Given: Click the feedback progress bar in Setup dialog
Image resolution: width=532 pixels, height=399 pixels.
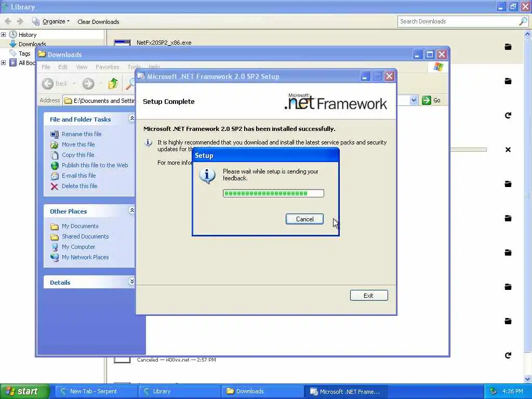Looking at the screenshot, I should click(273, 193).
